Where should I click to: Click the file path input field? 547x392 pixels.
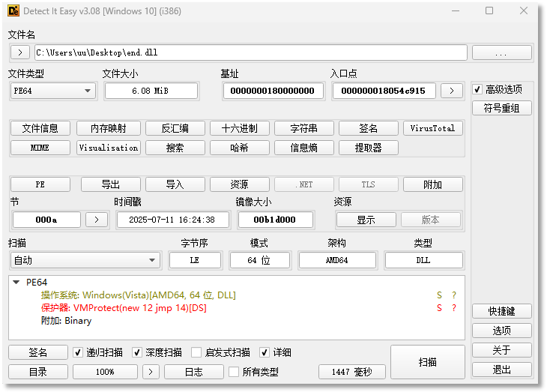point(250,52)
